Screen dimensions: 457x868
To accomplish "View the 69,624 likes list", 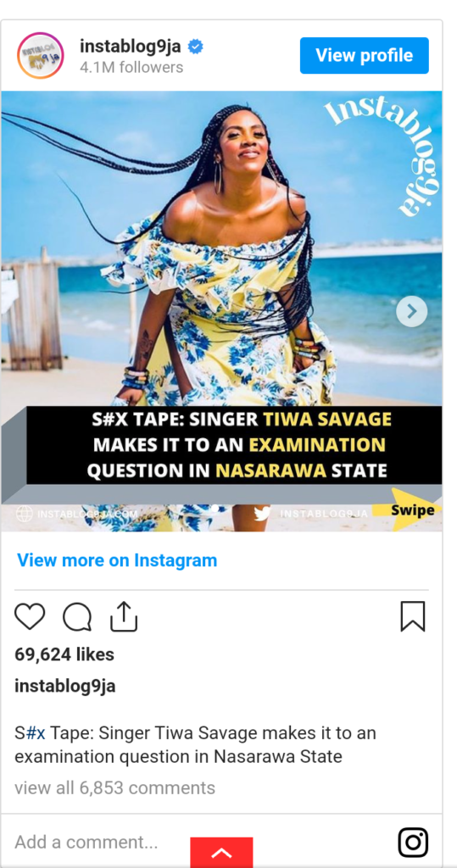I will (64, 654).
